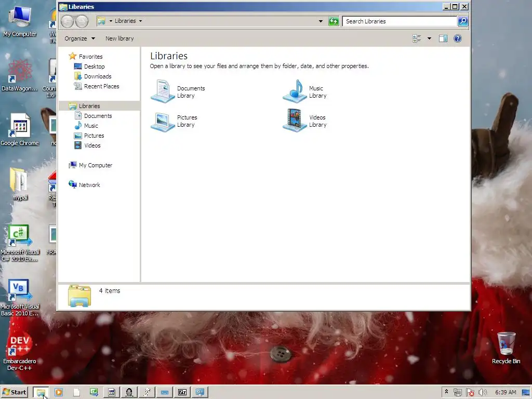Select mypal folder on desktop
Viewport: 532px width, 399px height.
[20, 184]
